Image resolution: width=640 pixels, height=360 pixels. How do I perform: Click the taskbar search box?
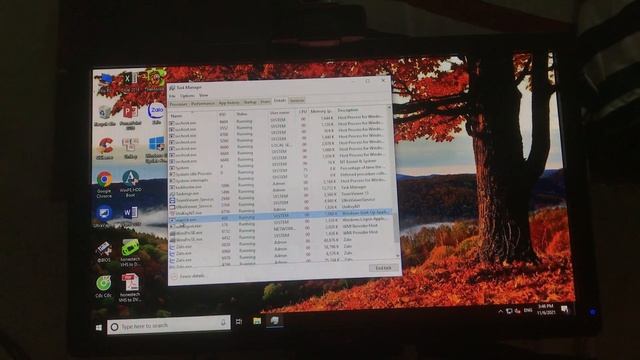(x=169, y=326)
